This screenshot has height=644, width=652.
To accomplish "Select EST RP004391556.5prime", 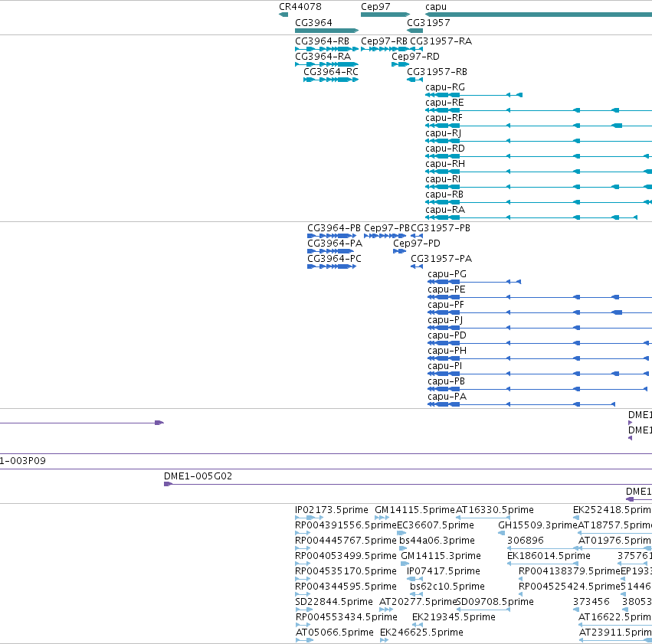I will coord(346,525).
